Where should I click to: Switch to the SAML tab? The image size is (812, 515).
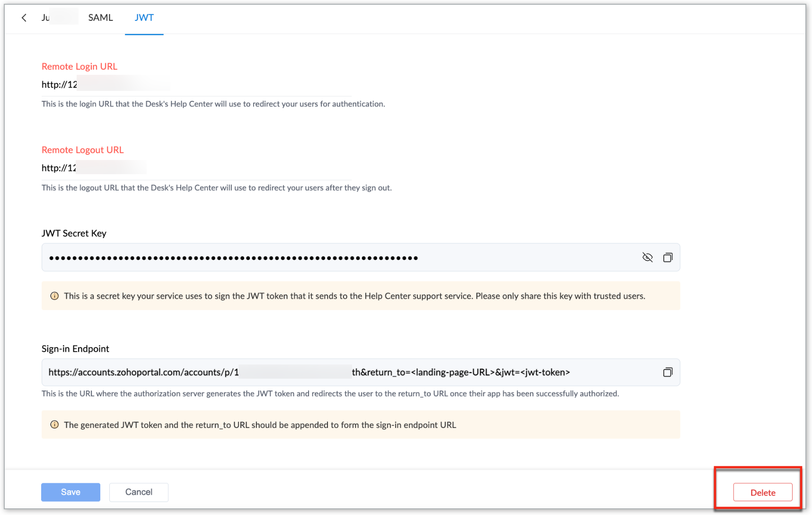(x=100, y=18)
